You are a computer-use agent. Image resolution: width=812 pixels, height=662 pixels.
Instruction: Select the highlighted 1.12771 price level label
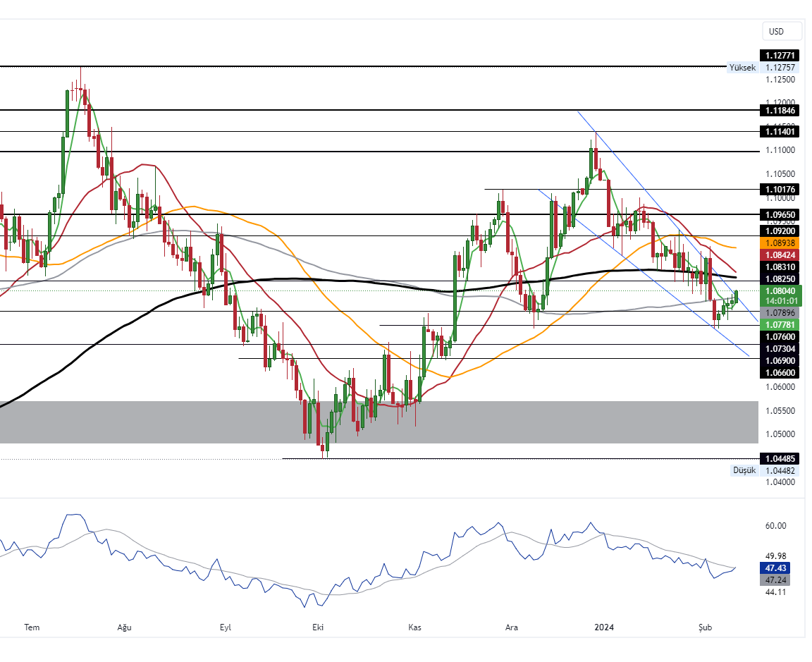(780, 55)
